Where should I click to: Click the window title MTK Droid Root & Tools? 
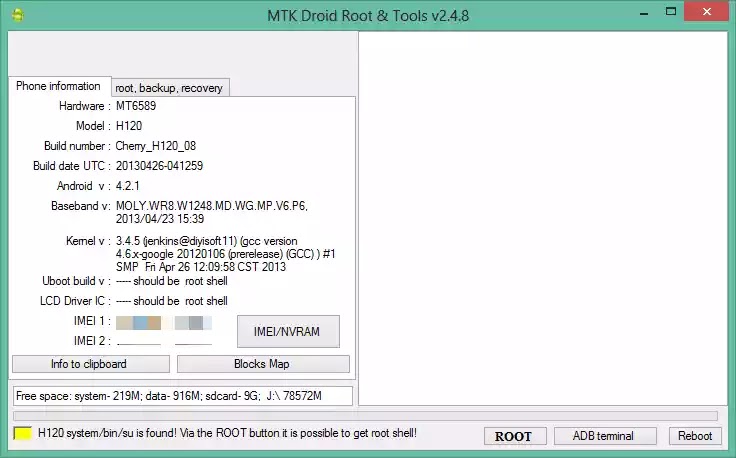[x=368, y=15]
